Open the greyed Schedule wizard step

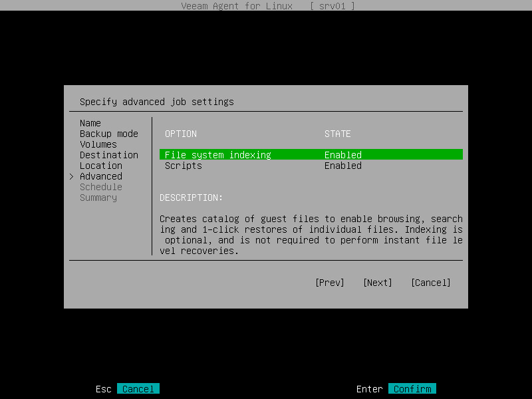pos(101,187)
